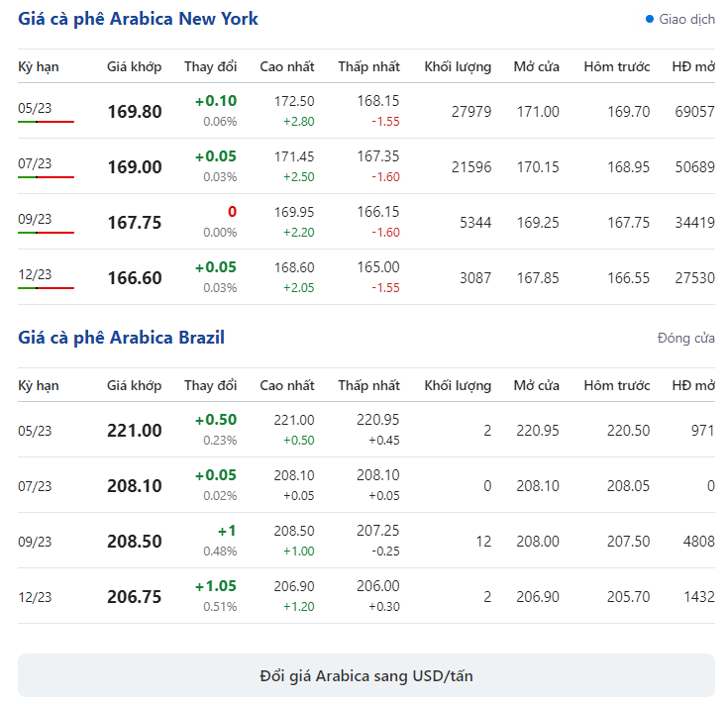Viewport: 728px width, 705px height.
Task: Select New York 05/23 contract row term
Action: (x=35, y=108)
